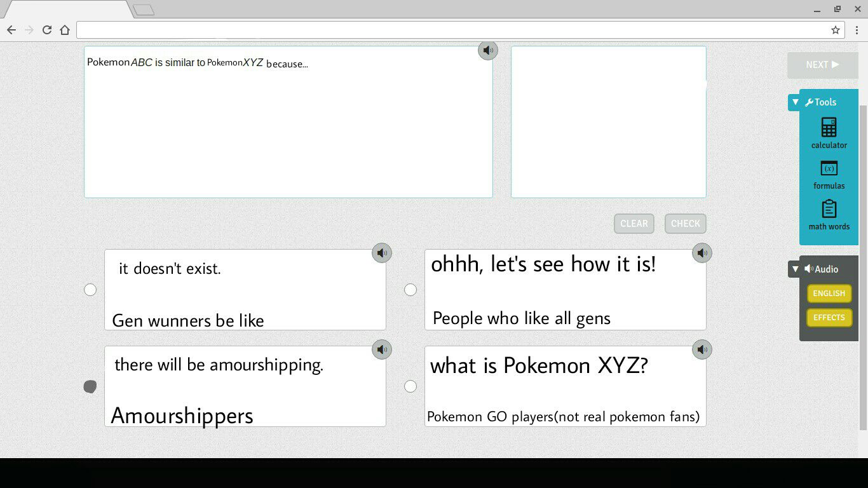Viewport: 868px width, 488px height.
Task: Click the 'People who like all gens' text
Action: [522, 318]
